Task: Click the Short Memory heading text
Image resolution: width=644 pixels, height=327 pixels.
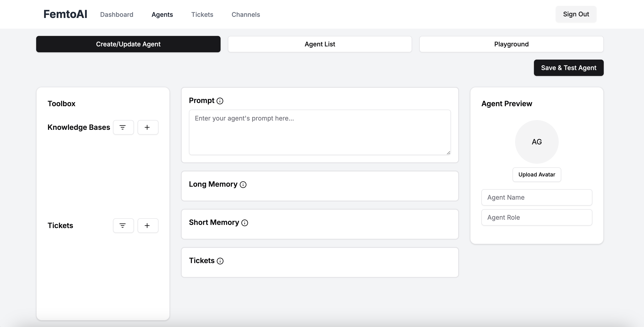Action: click(214, 222)
